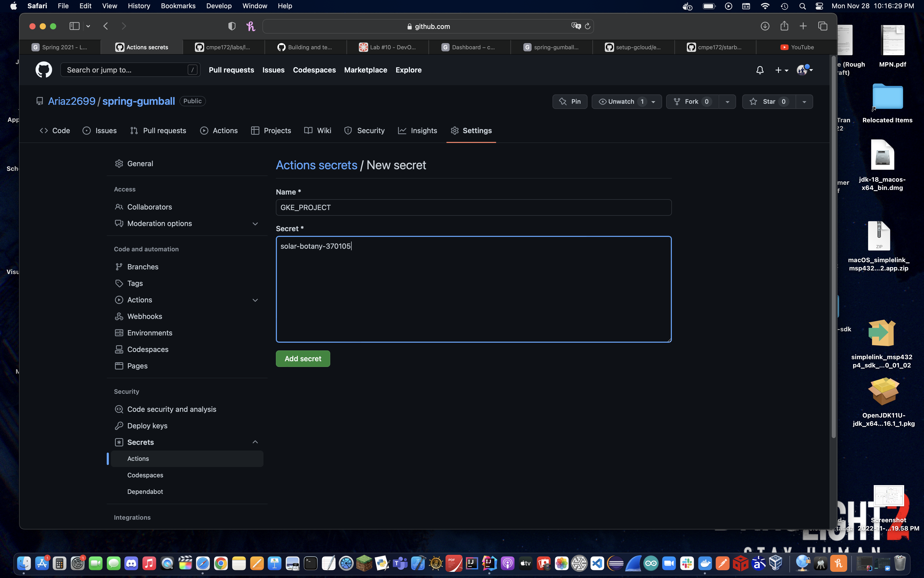This screenshot has width=924, height=578.
Task: Follow the Actions secrets breadcrumb link
Action: tap(317, 165)
